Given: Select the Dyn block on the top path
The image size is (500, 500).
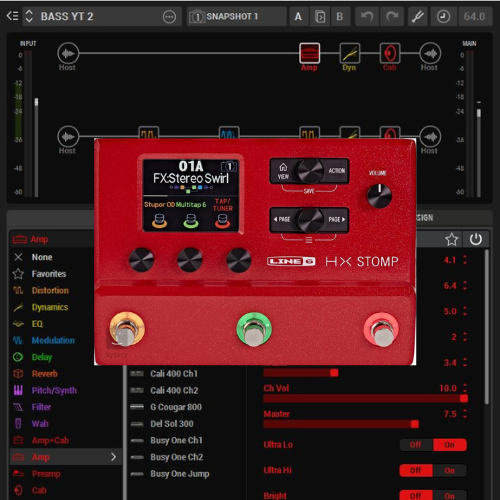Looking at the screenshot, I should click(350, 53).
